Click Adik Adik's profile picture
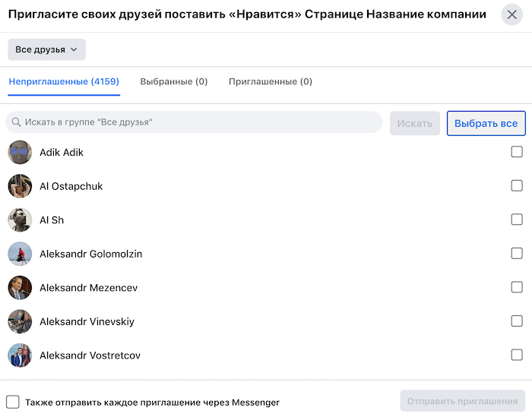532x417 pixels. (20, 153)
